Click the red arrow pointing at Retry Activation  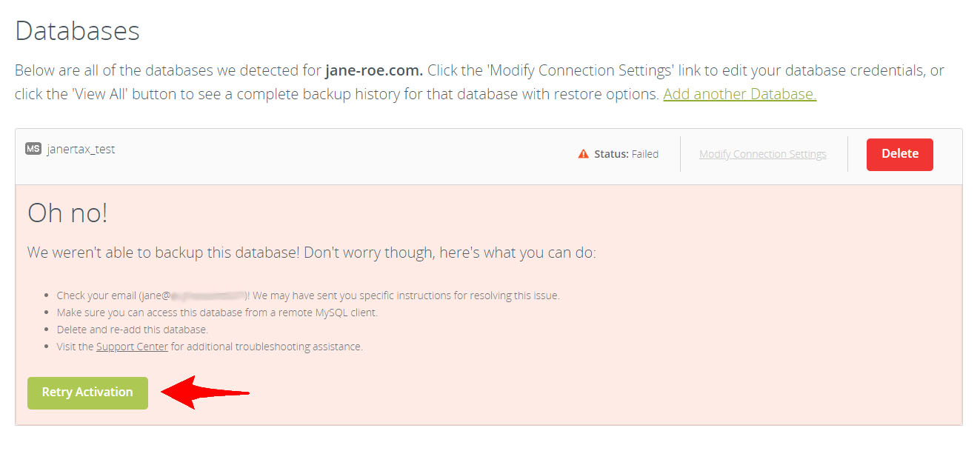(205, 392)
